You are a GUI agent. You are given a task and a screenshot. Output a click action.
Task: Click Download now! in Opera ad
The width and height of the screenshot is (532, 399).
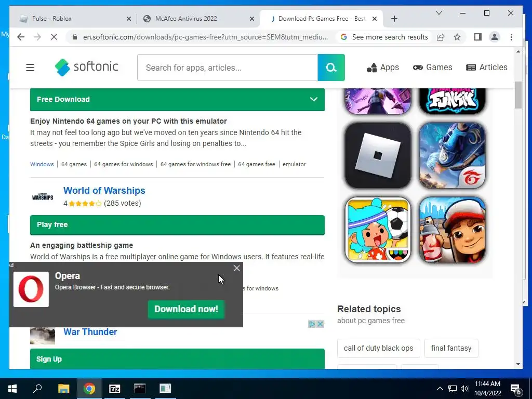click(x=187, y=309)
